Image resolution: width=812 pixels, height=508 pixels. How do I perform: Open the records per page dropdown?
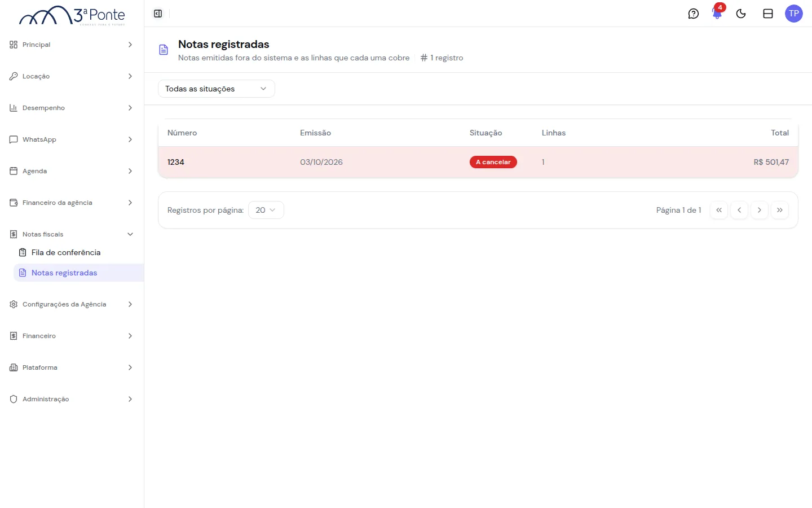point(266,210)
